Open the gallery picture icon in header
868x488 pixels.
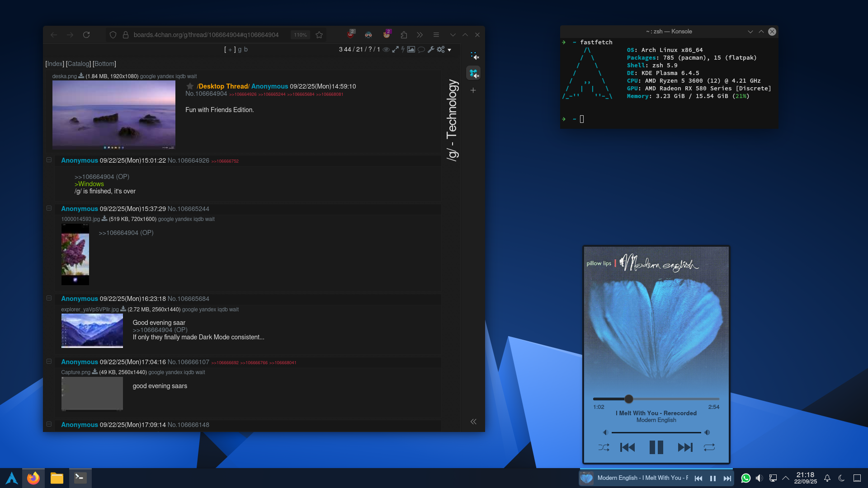(x=411, y=50)
